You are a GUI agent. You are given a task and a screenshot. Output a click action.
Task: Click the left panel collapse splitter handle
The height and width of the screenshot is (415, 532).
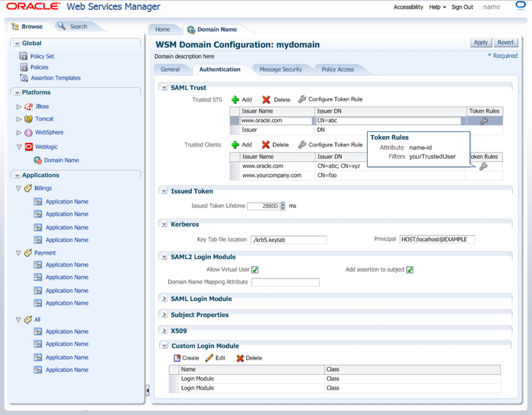coord(147,390)
